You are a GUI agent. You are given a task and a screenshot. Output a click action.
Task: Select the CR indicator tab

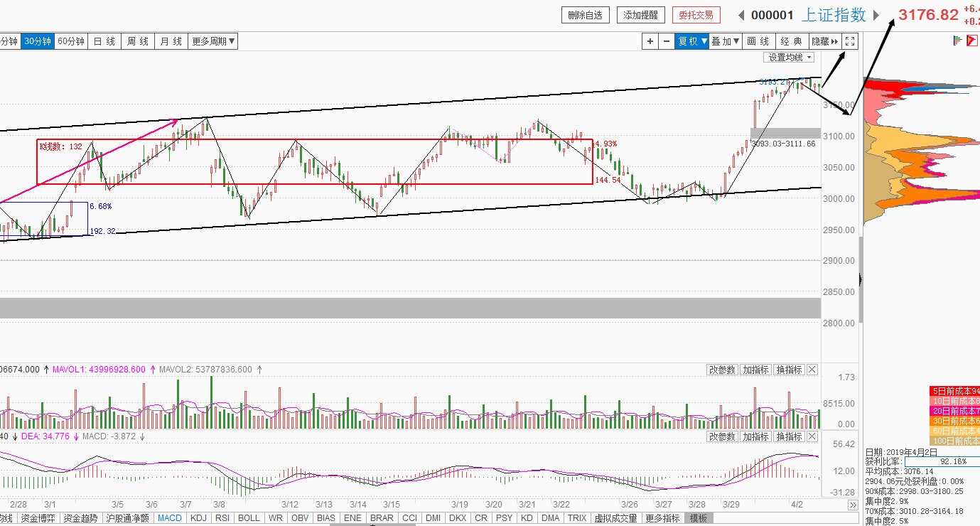point(481,518)
